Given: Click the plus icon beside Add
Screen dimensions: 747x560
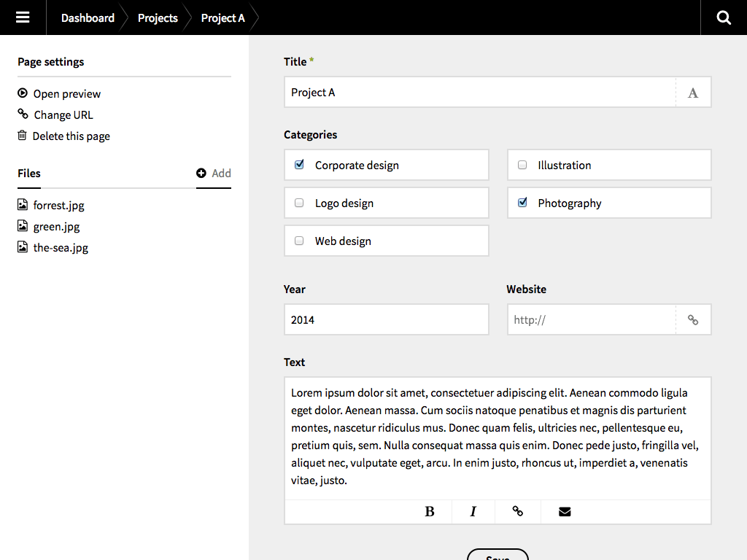Looking at the screenshot, I should (x=201, y=173).
